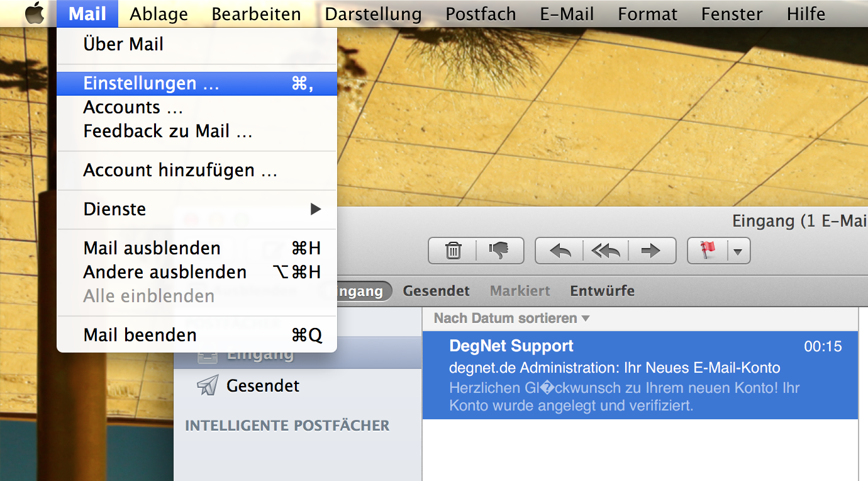Click the trash delete icon in toolbar
This screenshot has height=481, width=868.
(453, 251)
